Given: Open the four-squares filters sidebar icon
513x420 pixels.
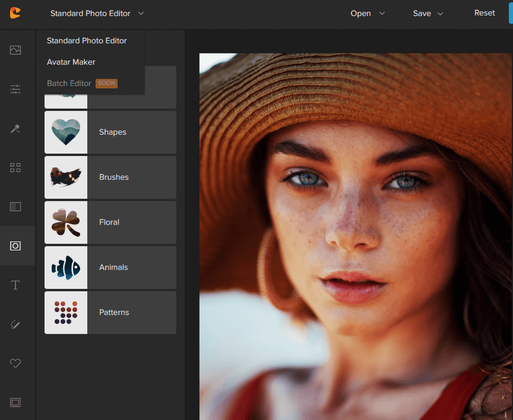Looking at the screenshot, I should pos(15,168).
